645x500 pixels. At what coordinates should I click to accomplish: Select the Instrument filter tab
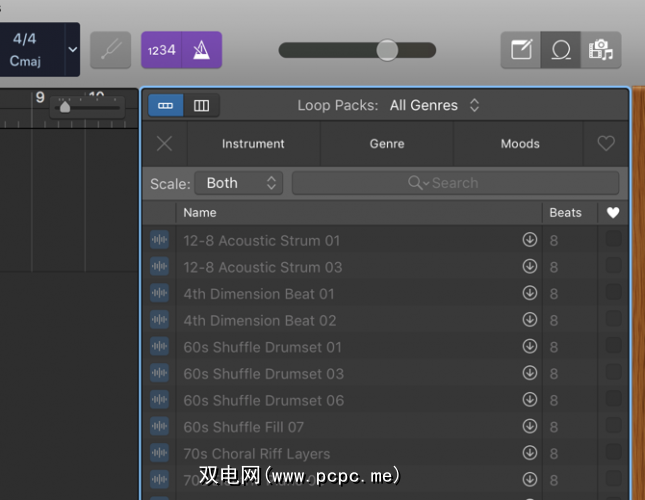point(253,144)
